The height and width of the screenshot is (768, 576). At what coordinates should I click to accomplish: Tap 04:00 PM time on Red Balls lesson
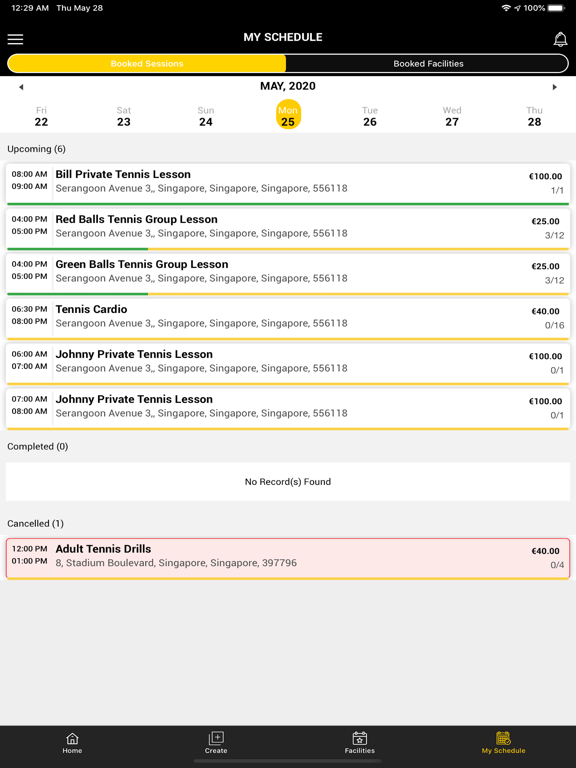(x=29, y=219)
